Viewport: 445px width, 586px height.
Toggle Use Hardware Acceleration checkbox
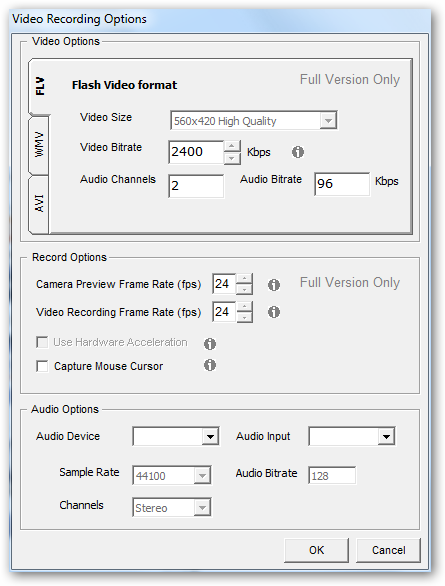pos(42,342)
